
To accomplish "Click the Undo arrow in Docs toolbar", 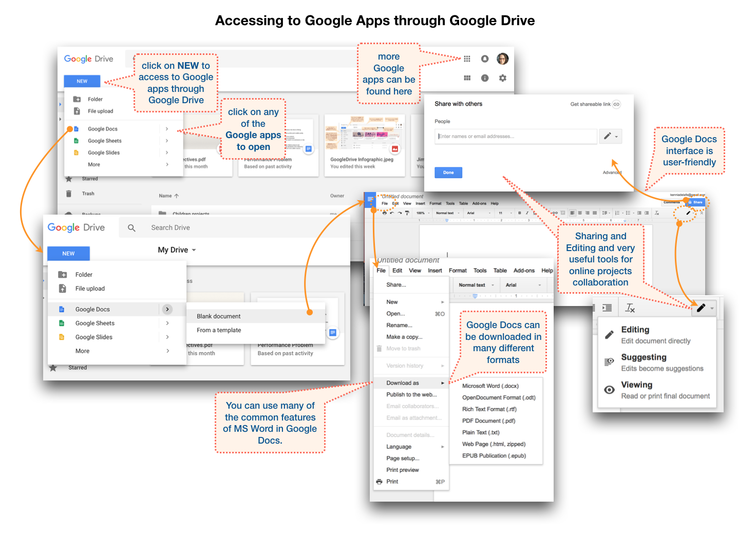I will point(392,213).
